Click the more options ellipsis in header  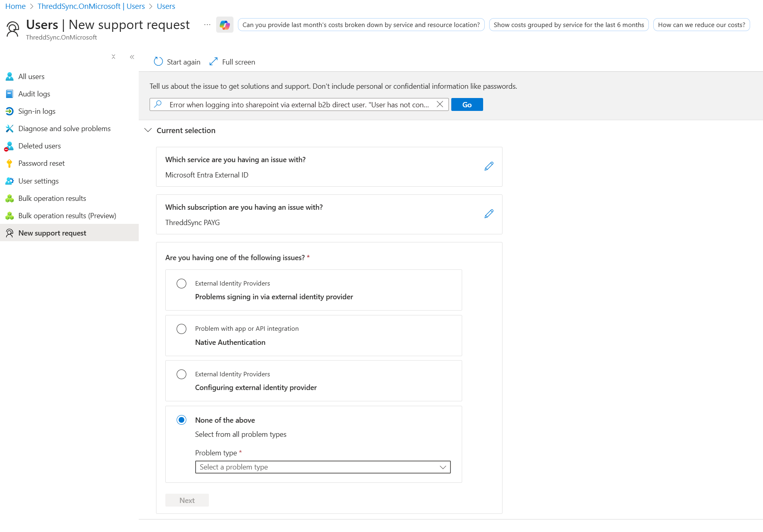(207, 25)
